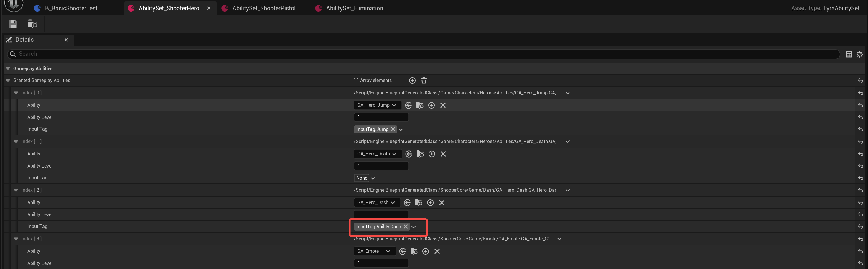Clear the GA_Hero_Dash ability reference
868x269 pixels.
pos(442,203)
